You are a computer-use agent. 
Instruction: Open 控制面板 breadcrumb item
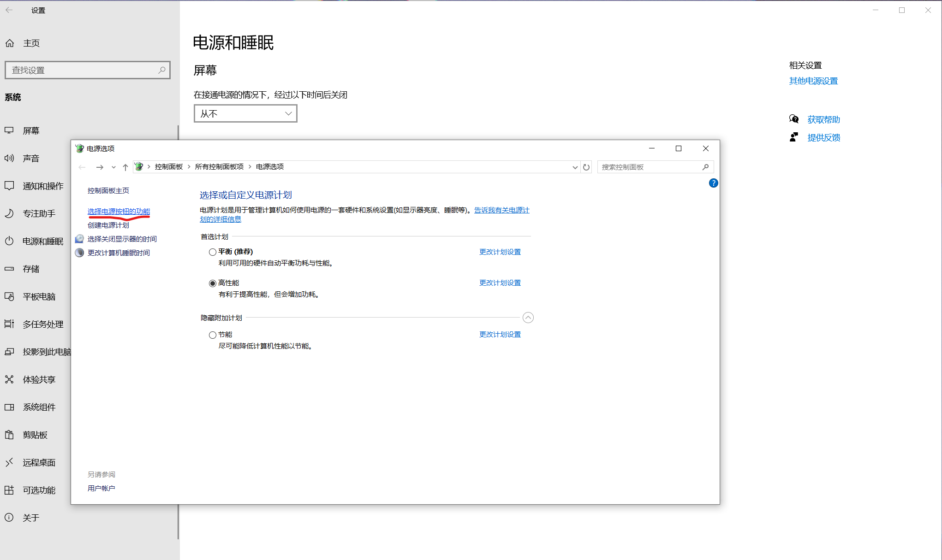click(x=169, y=167)
